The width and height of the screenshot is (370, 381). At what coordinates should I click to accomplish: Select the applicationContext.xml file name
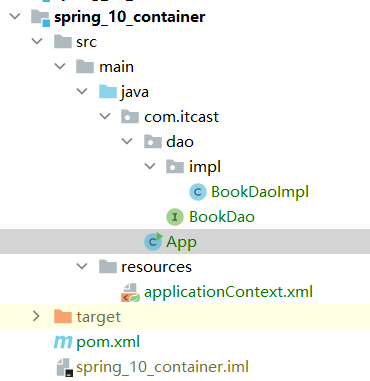click(x=228, y=292)
